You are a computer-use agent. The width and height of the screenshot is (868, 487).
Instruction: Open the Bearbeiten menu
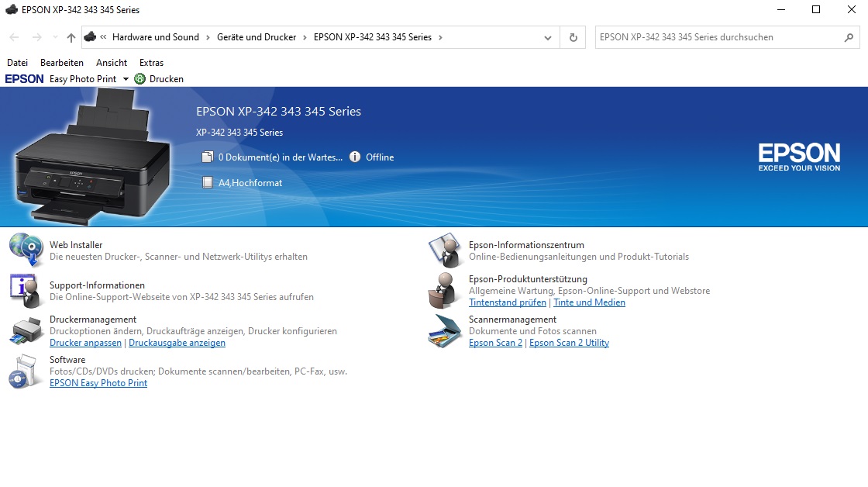[x=62, y=63]
